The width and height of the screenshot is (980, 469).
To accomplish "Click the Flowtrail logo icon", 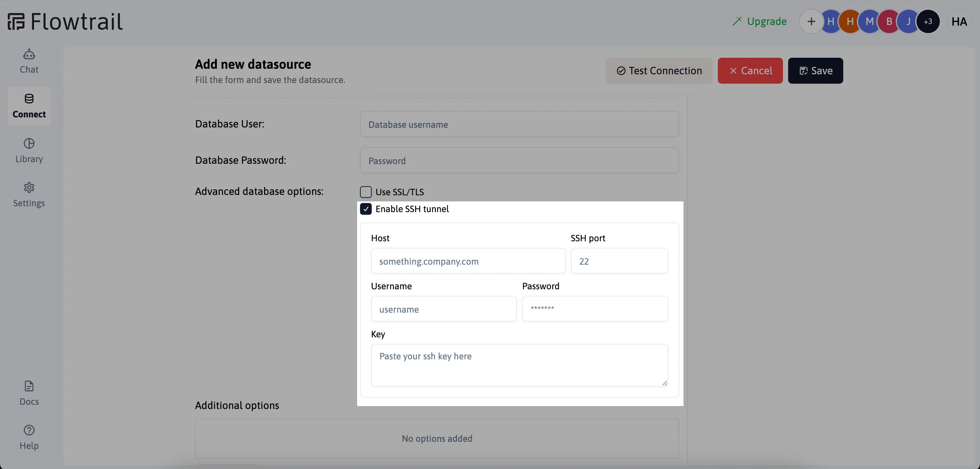I will pyautogui.click(x=16, y=21).
